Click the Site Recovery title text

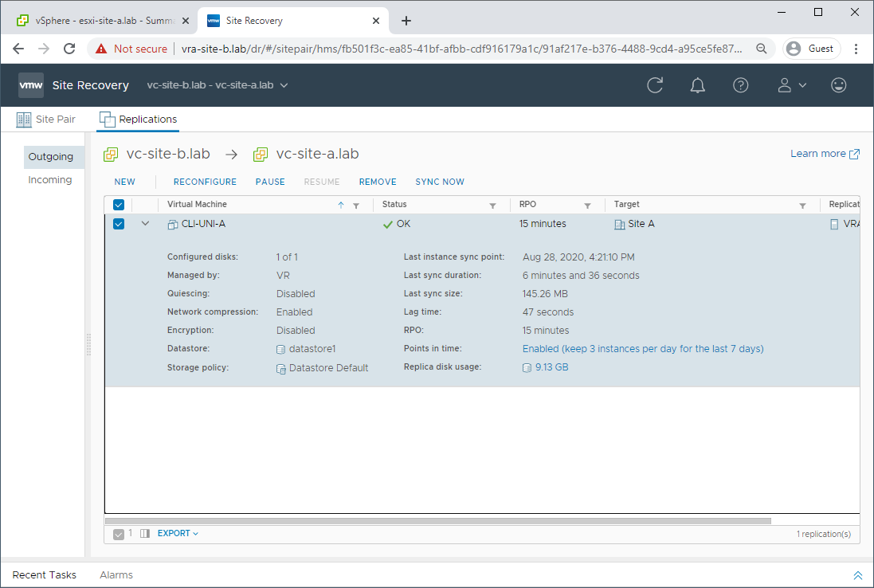click(90, 85)
